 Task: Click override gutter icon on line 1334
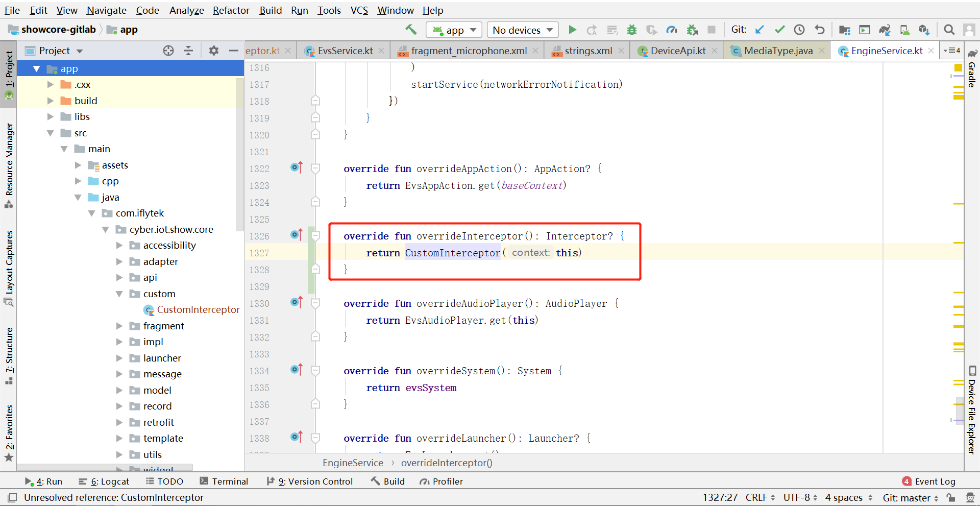[297, 370]
